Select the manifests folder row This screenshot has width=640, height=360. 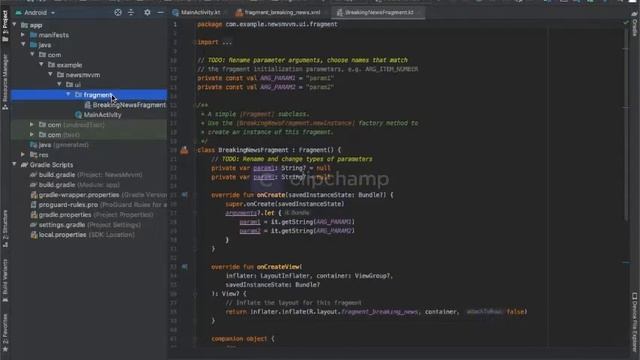pyautogui.click(x=89, y=35)
